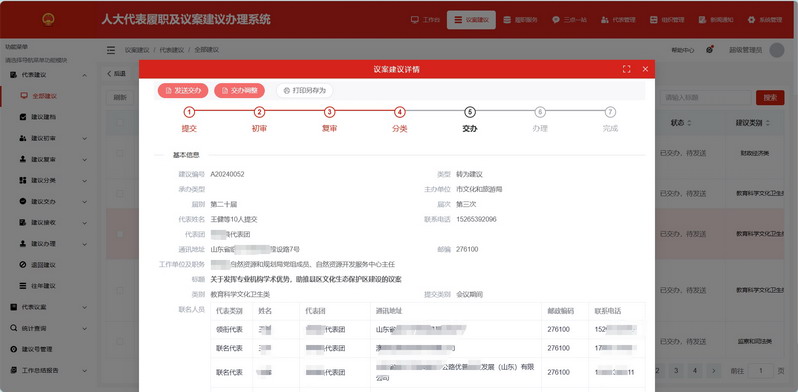This screenshot has width=798, height=392.
Task: Click the notification icon with red dot
Action: click(709, 50)
